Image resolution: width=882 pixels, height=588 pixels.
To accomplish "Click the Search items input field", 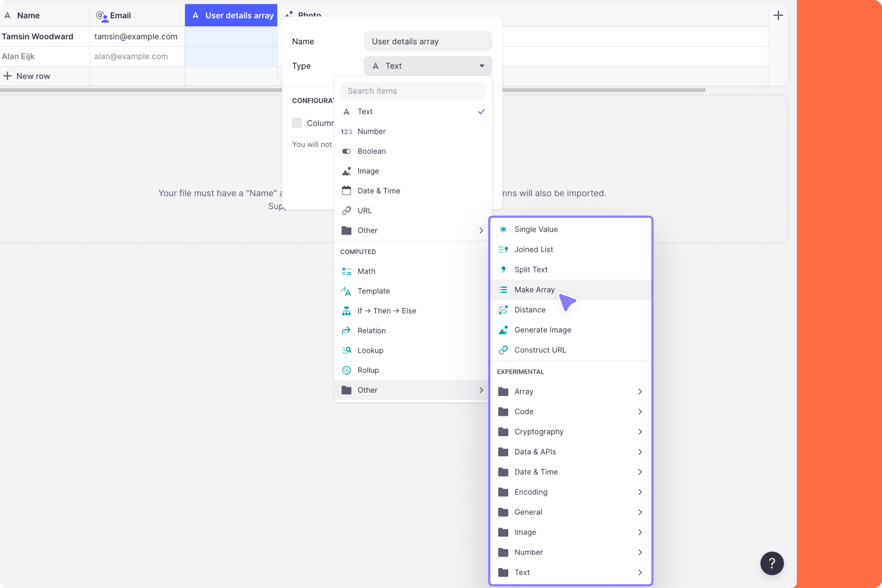I will (413, 90).
